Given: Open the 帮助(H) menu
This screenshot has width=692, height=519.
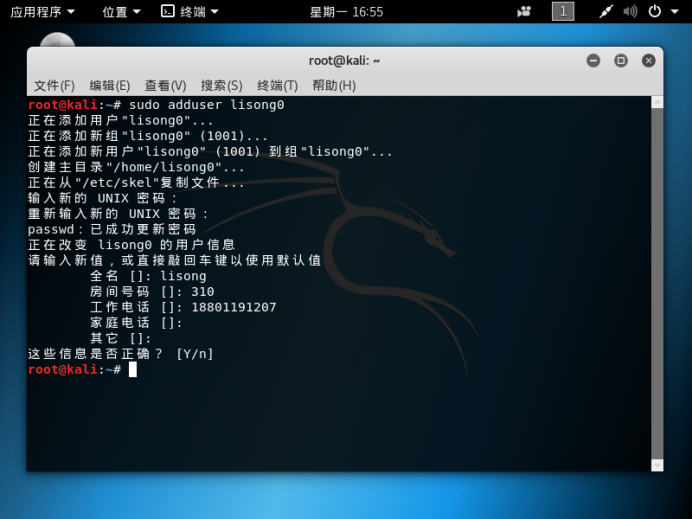Looking at the screenshot, I should (334, 85).
